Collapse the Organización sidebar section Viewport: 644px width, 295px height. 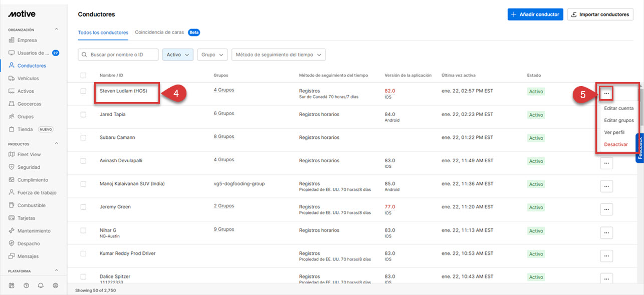click(x=57, y=30)
